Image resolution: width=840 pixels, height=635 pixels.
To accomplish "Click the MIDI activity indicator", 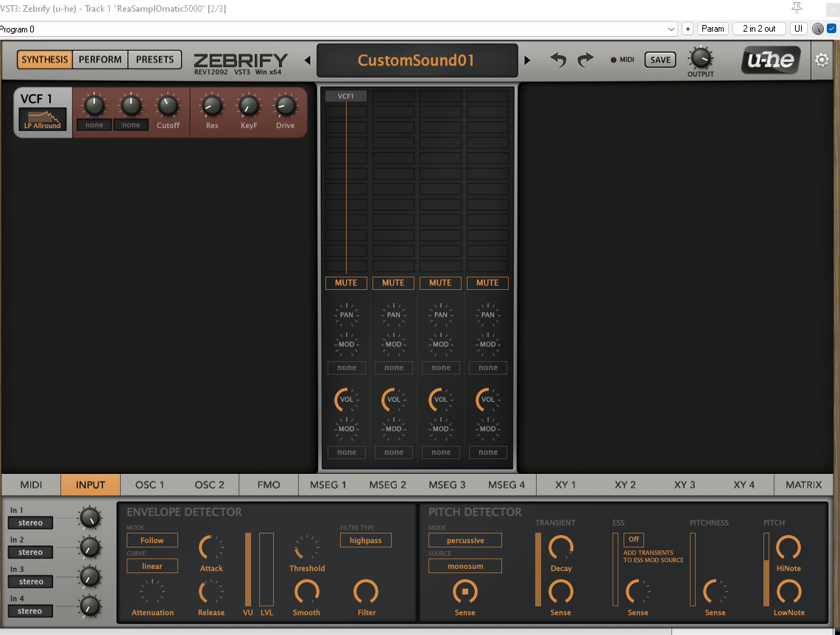I will (613, 60).
